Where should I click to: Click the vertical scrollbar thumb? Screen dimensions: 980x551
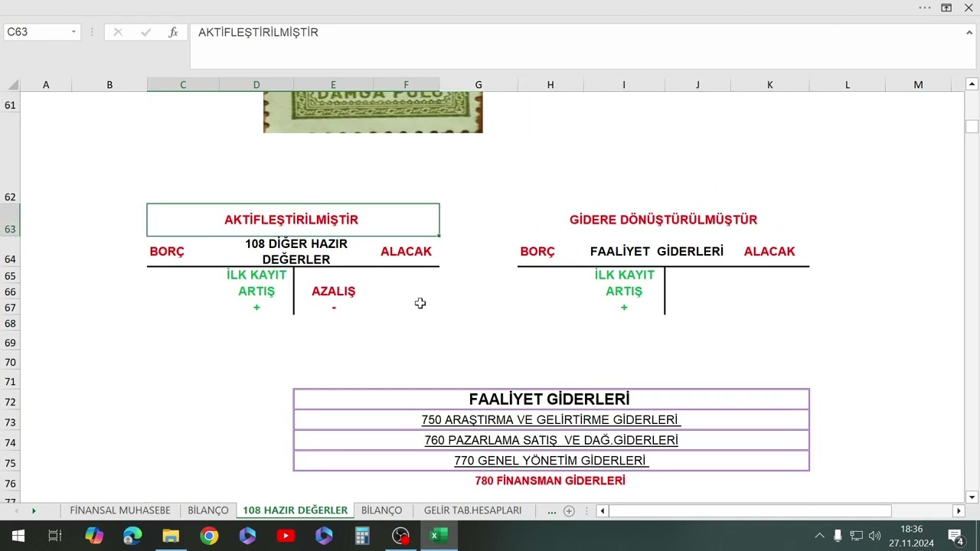coord(972,126)
